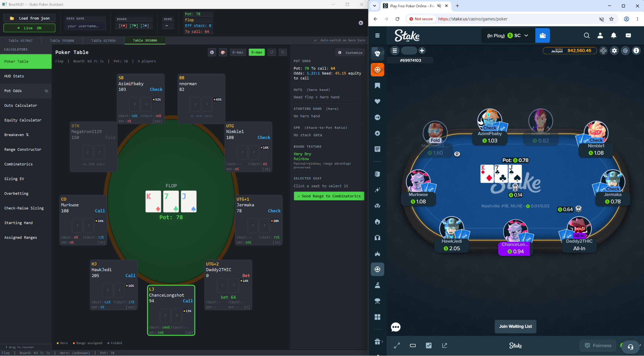Open the Stake wallet button

542,35
